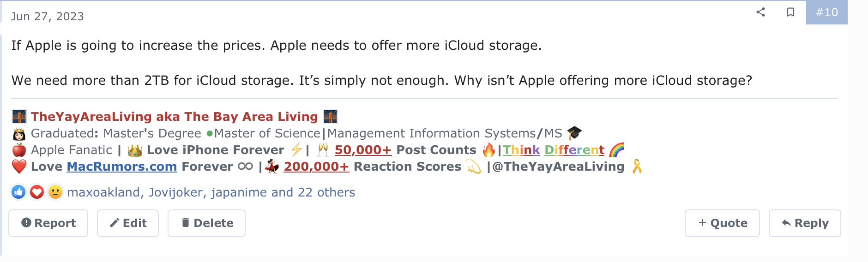Viewport: 868px width, 262px height.
Task: Quote this post
Action: pos(722,223)
